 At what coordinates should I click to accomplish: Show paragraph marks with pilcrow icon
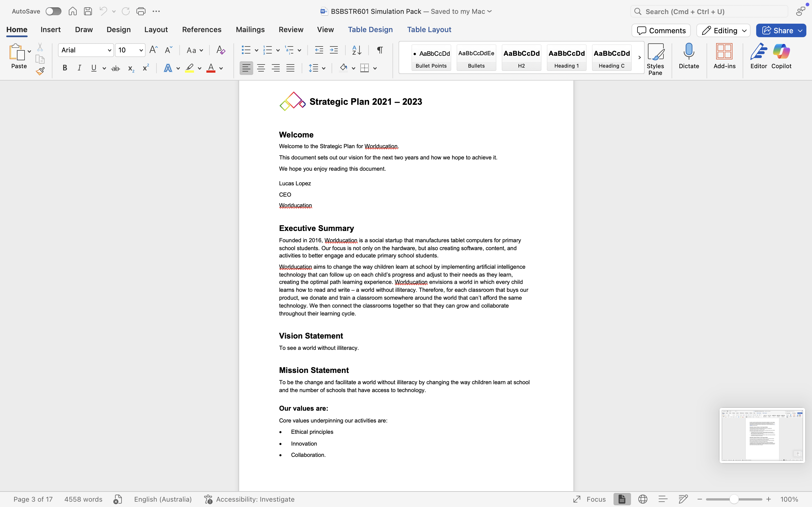click(x=380, y=50)
